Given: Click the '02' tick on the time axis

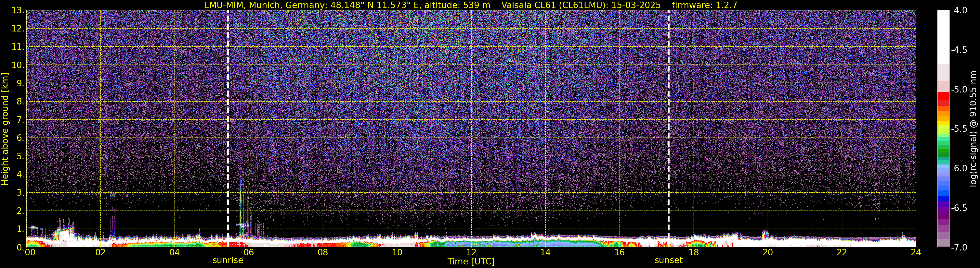Looking at the screenshot, I should pyautogui.click(x=100, y=252).
